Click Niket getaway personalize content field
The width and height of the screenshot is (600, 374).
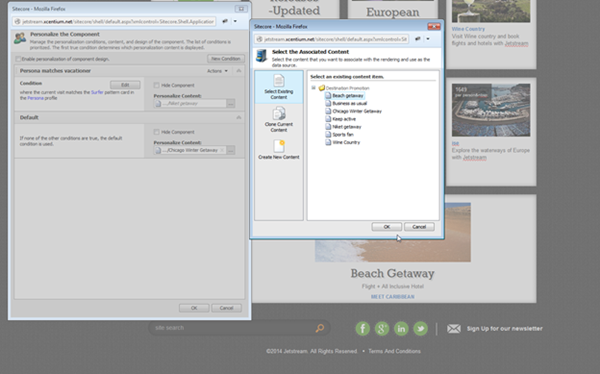(x=190, y=103)
